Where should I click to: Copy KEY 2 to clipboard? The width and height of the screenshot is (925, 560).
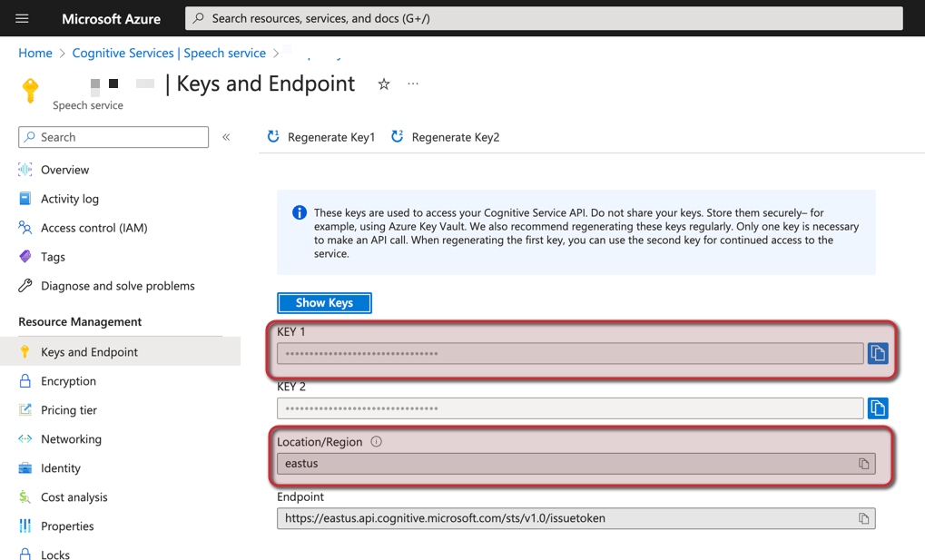click(x=877, y=408)
